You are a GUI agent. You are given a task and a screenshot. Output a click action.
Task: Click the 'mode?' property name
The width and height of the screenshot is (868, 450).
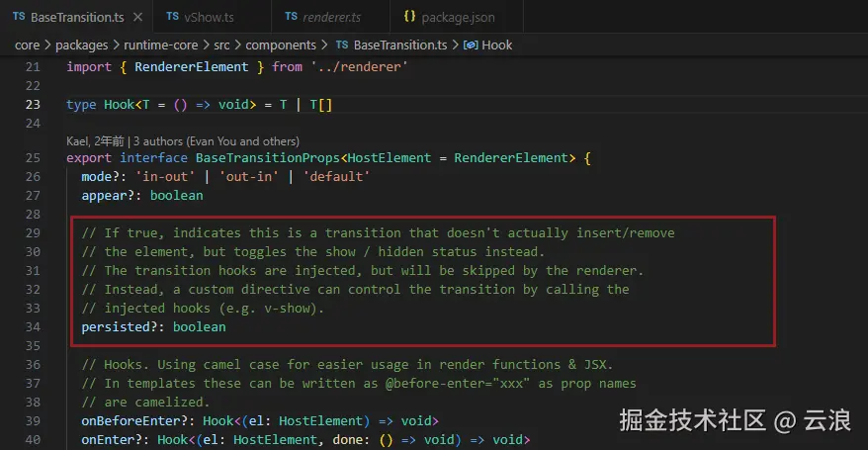[101, 177]
